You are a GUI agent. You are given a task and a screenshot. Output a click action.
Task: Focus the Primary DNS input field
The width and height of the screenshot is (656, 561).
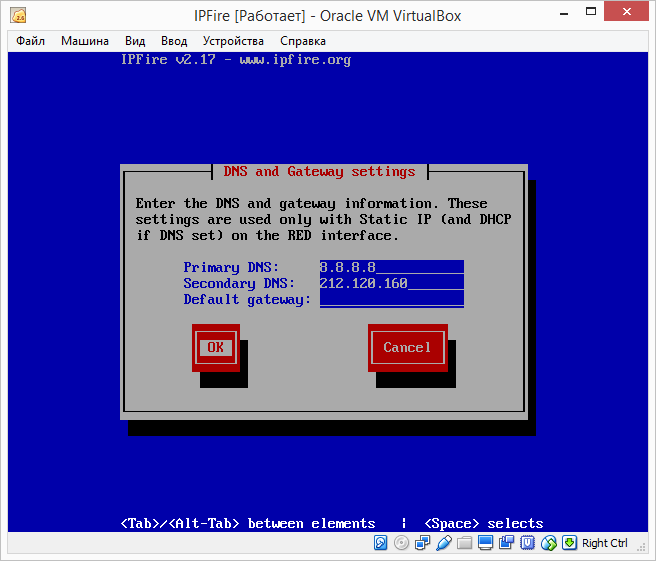click(392, 267)
